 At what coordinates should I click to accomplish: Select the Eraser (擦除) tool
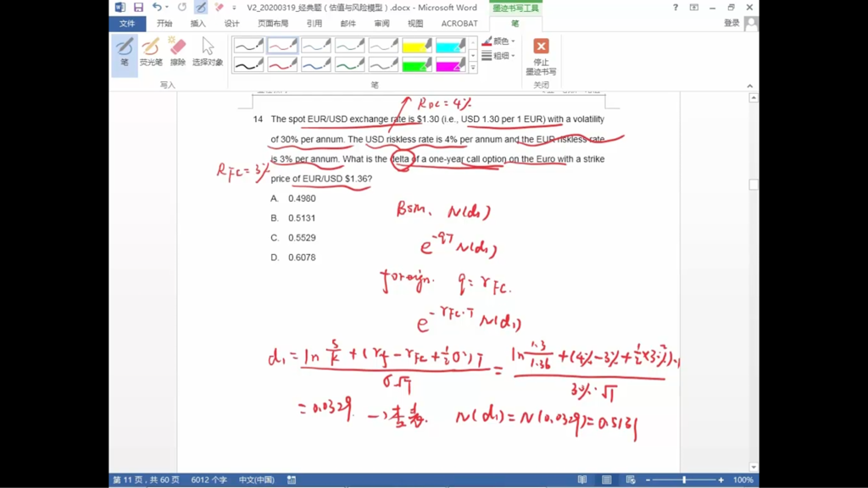click(178, 52)
